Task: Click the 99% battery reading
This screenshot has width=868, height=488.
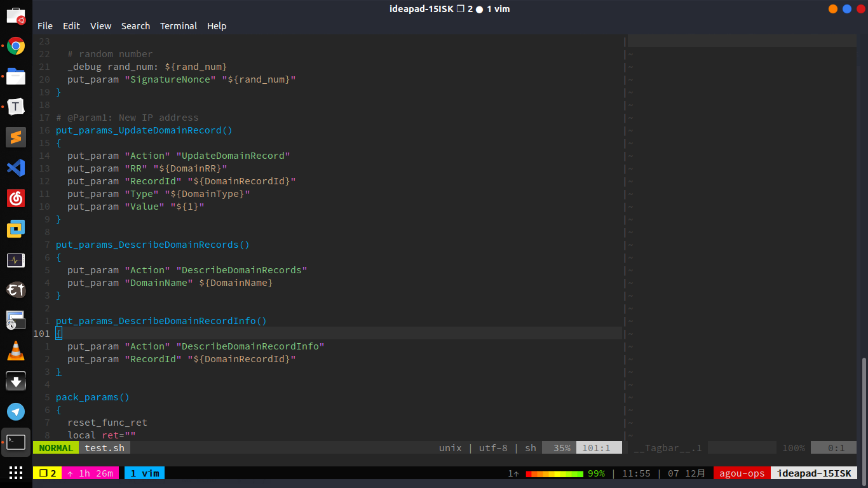Action: click(596, 473)
